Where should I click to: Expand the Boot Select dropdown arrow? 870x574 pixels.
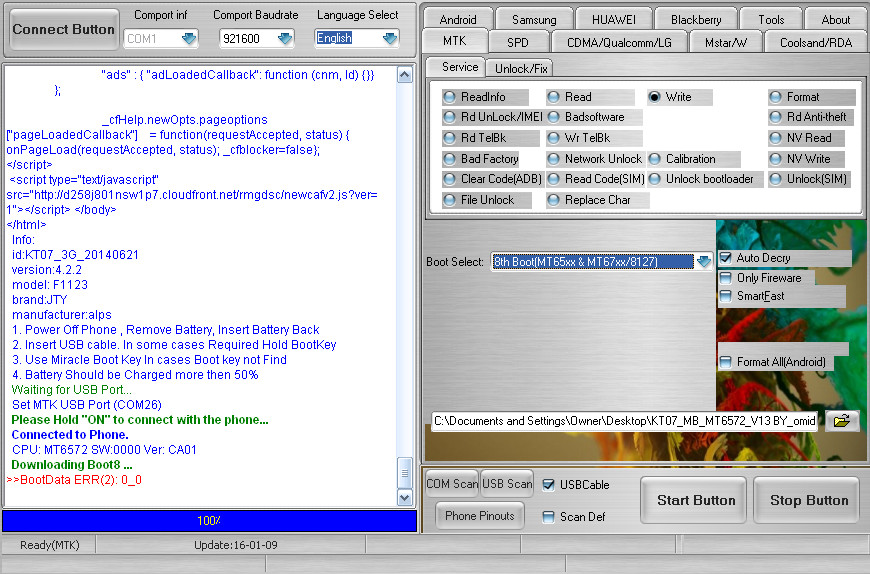coord(704,261)
